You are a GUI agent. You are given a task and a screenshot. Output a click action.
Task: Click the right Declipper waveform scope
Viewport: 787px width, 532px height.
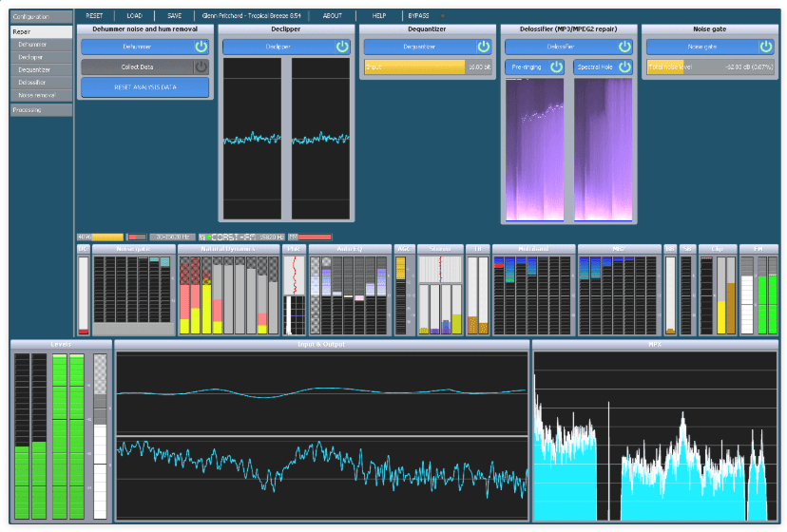tap(320, 139)
